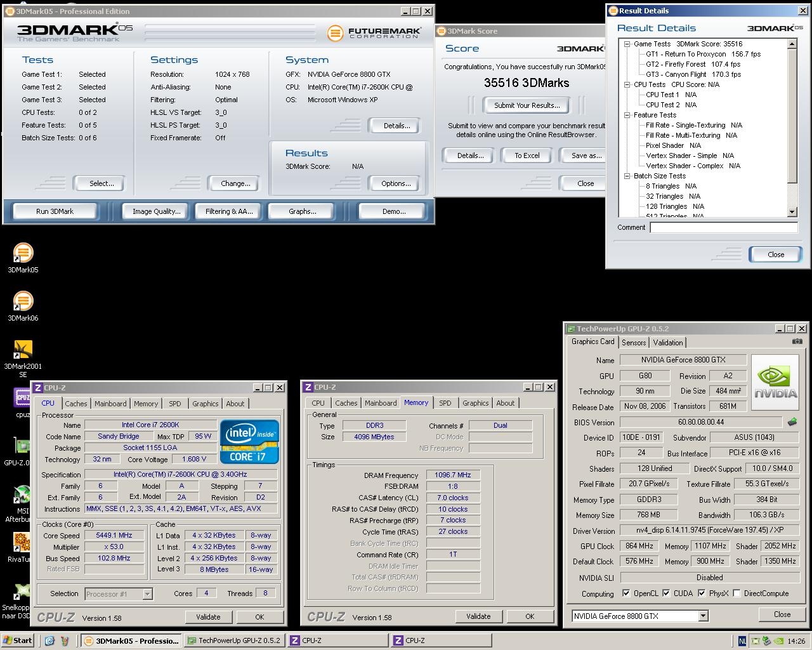Image resolution: width=812 pixels, height=650 pixels.
Task: Launch the RivaTuner desktop shortcut
Action: tap(23, 543)
